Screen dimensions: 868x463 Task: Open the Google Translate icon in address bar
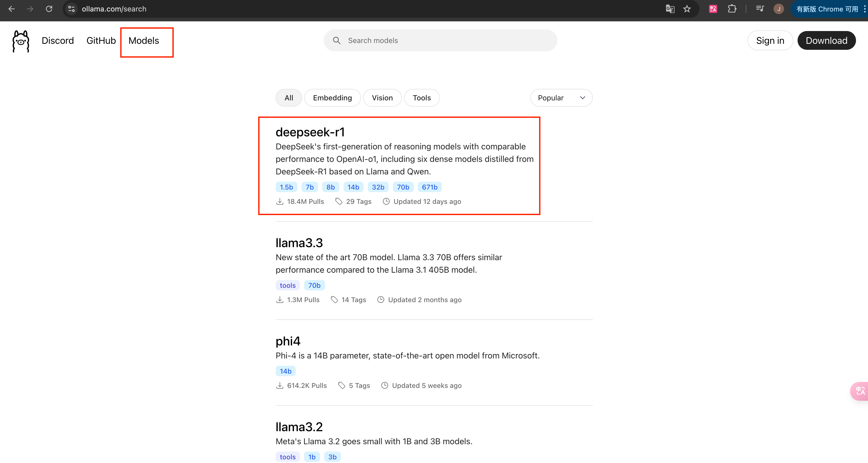pyautogui.click(x=670, y=9)
